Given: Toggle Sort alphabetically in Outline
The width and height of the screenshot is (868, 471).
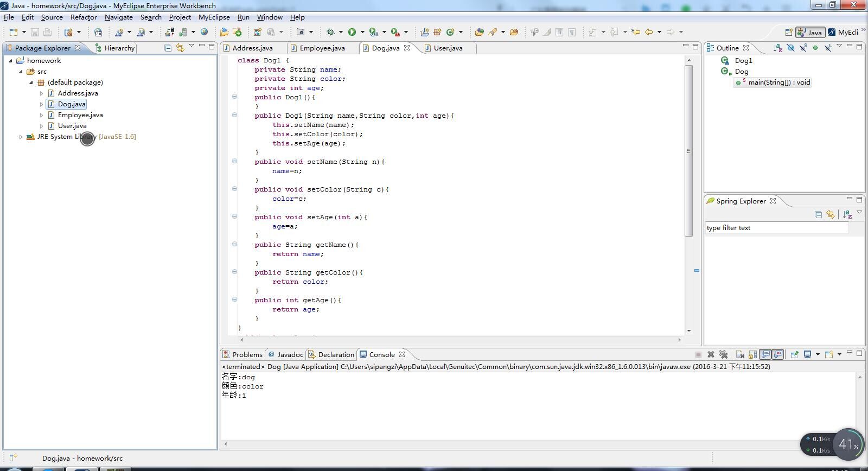Looking at the screenshot, I should (x=778, y=48).
